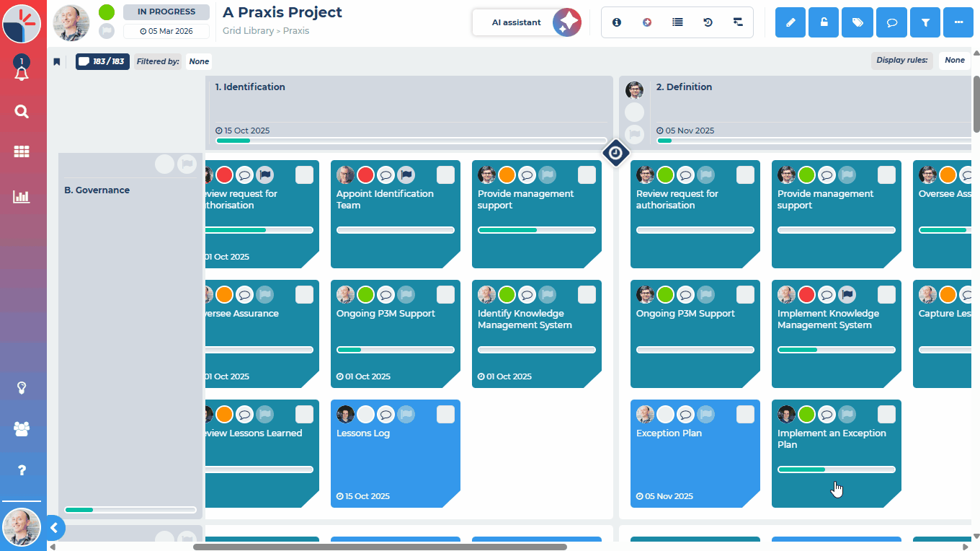Image resolution: width=980 pixels, height=551 pixels.
Task: Click the history icon near the info button
Action: point(707,22)
